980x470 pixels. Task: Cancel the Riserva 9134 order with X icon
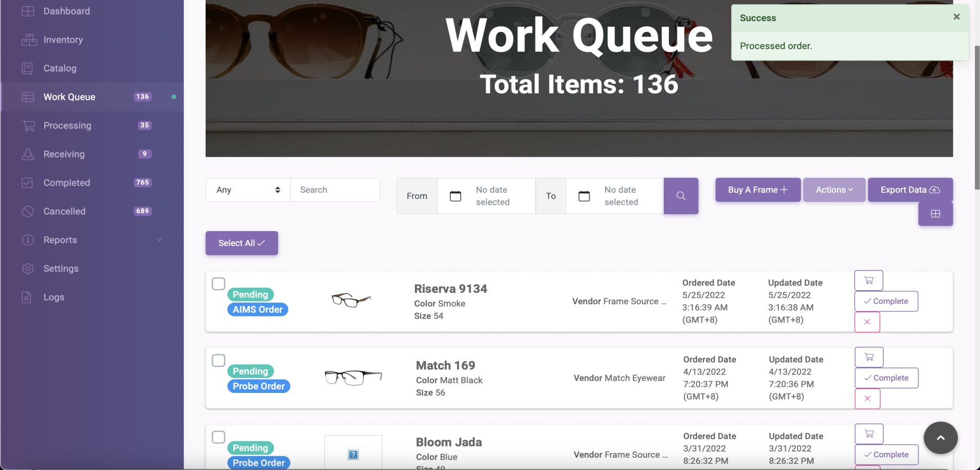point(867,322)
